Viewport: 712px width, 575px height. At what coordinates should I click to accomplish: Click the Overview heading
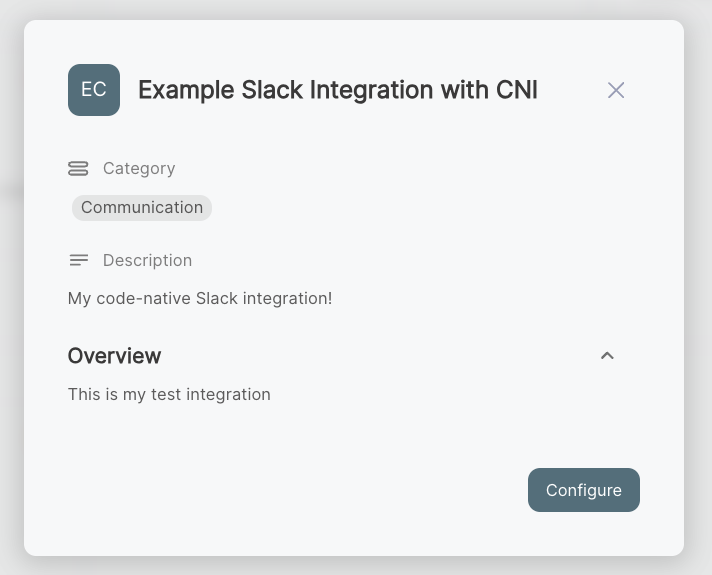click(x=114, y=356)
